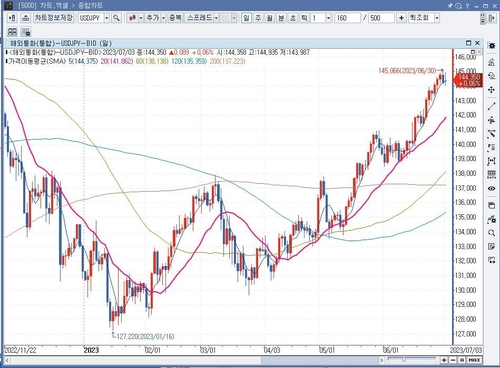Click the four-pane grid layout icon

pos(12,32)
